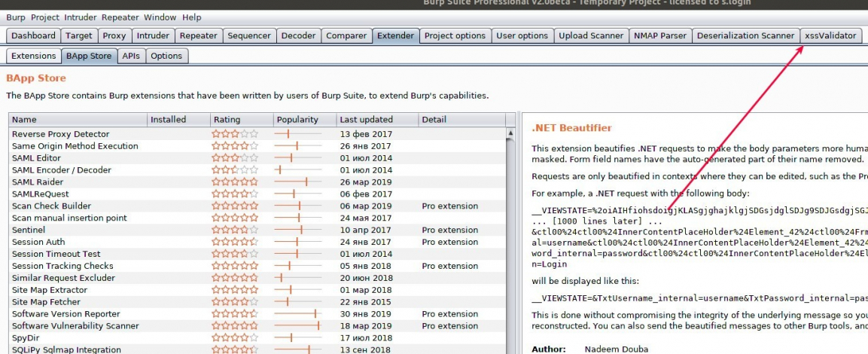Click the author name Nadeem Douba
The height and width of the screenshot is (354, 868).
click(x=617, y=349)
